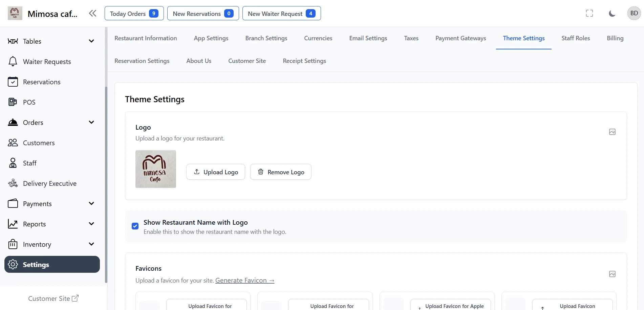The height and width of the screenshot is (310, 644).
Task: Expand the Reports section
Action: [91, 224]
